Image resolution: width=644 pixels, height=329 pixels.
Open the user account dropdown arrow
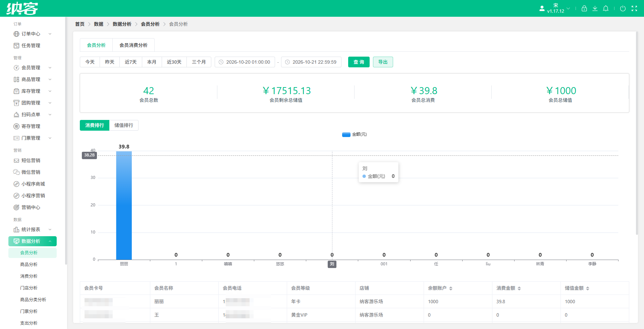[x=568, y=8]
